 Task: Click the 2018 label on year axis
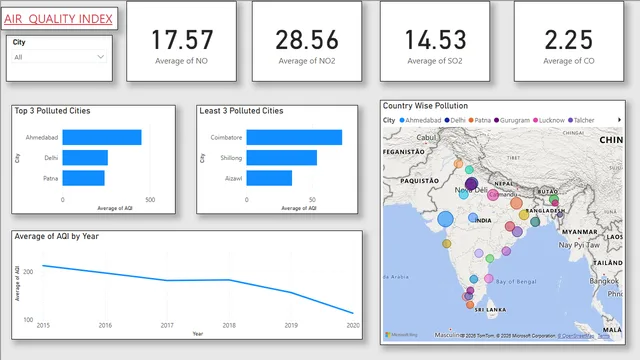click(229, 325)
